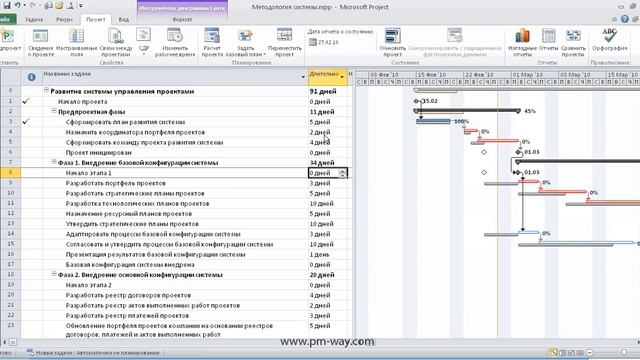Click row header number 14
This screenshot has width=640, height=360.
(x=11, y=234)
